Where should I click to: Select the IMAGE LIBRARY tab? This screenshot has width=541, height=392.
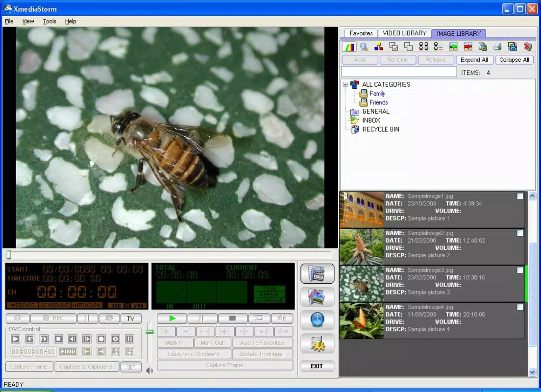click(x=459, y=33)
